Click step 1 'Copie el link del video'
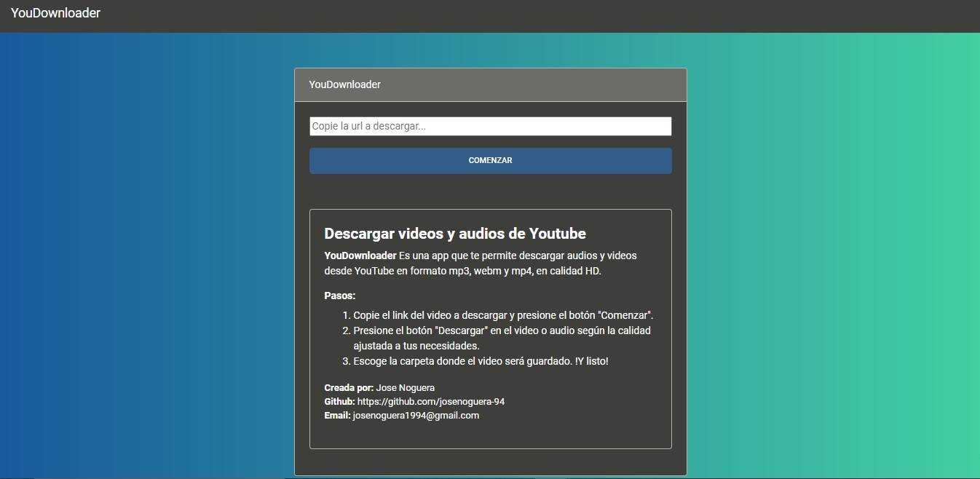The width and height of the screenshot is (980, 479). (503, 315)
